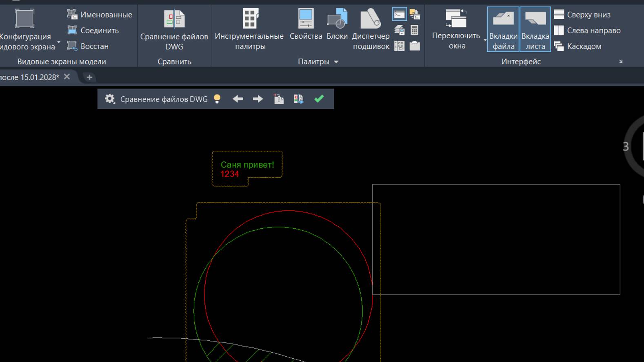644x362 pixels.
Task: Go to next difference arrow
Action: [258, 99]
